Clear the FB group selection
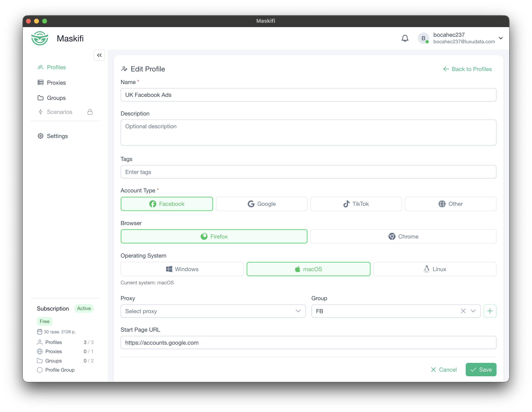This screenshot has height=412, width=532. point(463,311)
